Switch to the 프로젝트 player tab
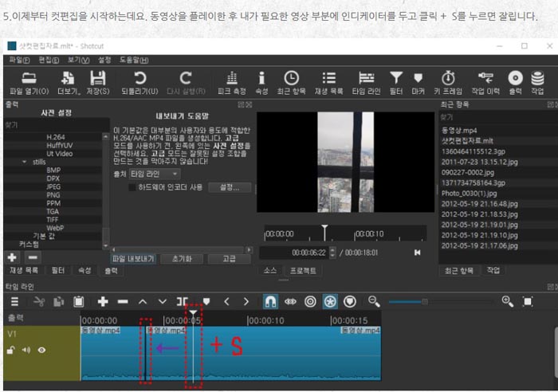Viewport: 558px width, 392px height. pos(303,271)
